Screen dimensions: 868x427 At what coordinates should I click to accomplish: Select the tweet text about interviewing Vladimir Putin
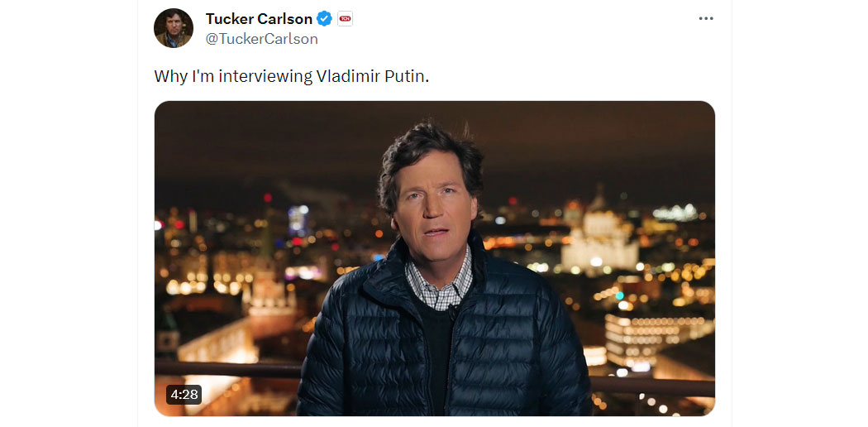[x=292, y=76]
